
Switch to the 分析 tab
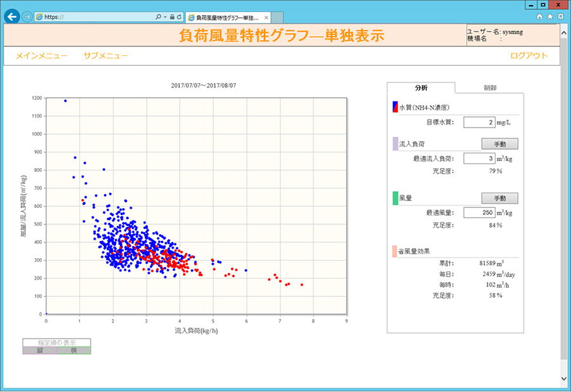(421, 88)
